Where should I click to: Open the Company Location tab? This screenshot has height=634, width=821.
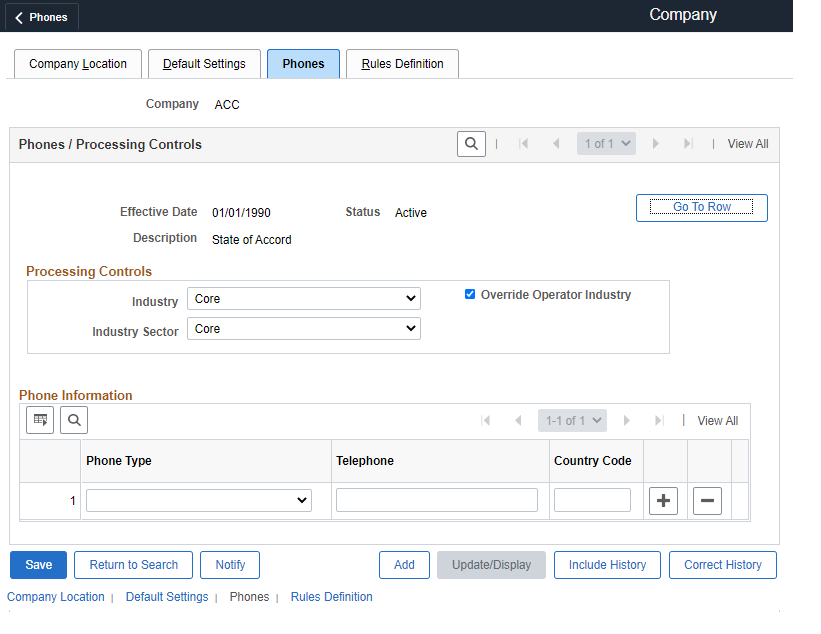point(78,64)
